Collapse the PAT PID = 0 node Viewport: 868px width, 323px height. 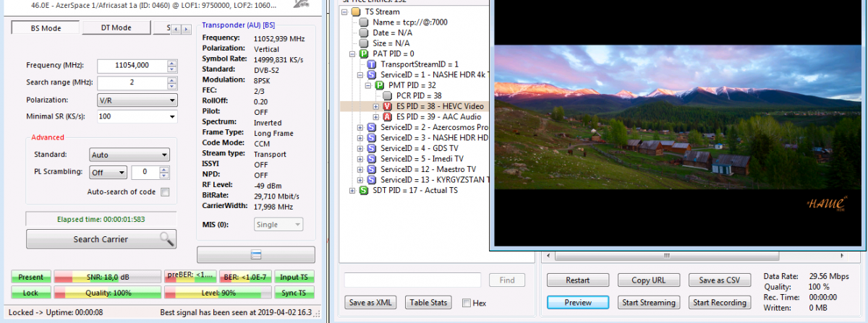tap(352, 54)
